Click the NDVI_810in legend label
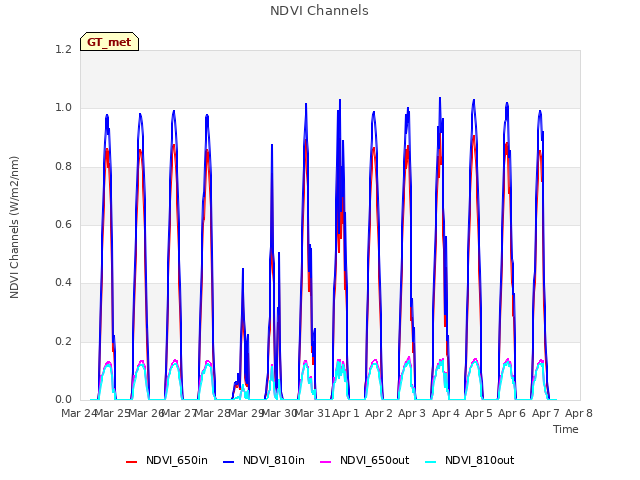This screenshot has width=640, height=480. [x=273, y=460]
